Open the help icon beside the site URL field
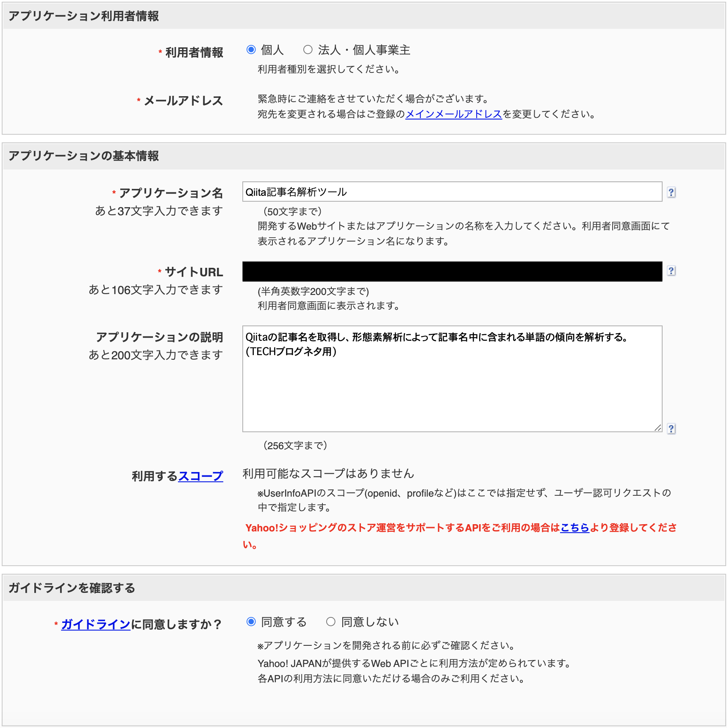Screen dimensions: 727x728 point(671,271)
